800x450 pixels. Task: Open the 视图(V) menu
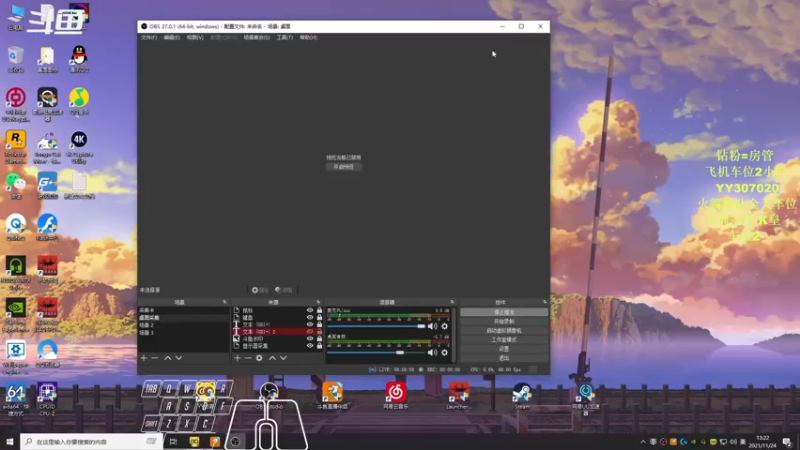195,37
